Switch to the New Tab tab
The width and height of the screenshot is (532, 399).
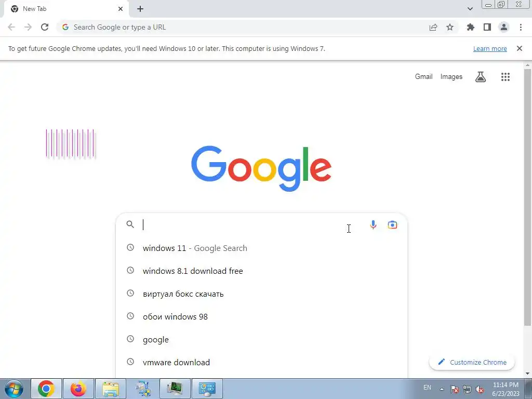tap(66, 9)
